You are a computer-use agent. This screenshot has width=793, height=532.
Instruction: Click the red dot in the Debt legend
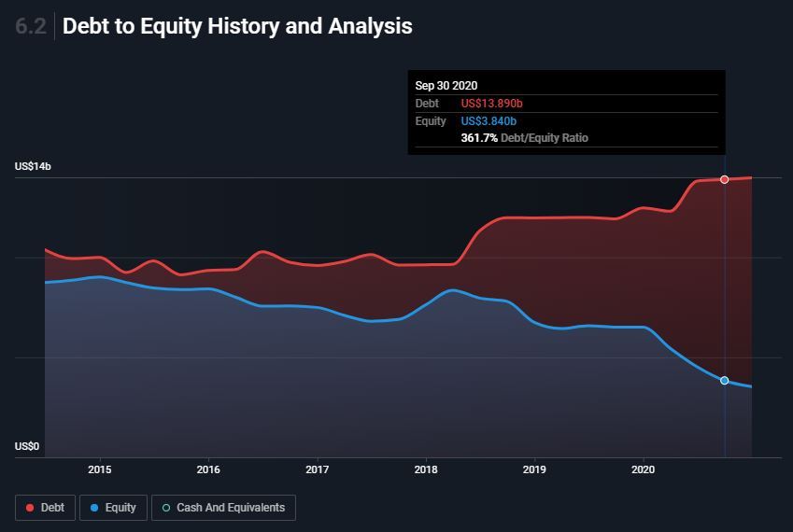[30, 508]
